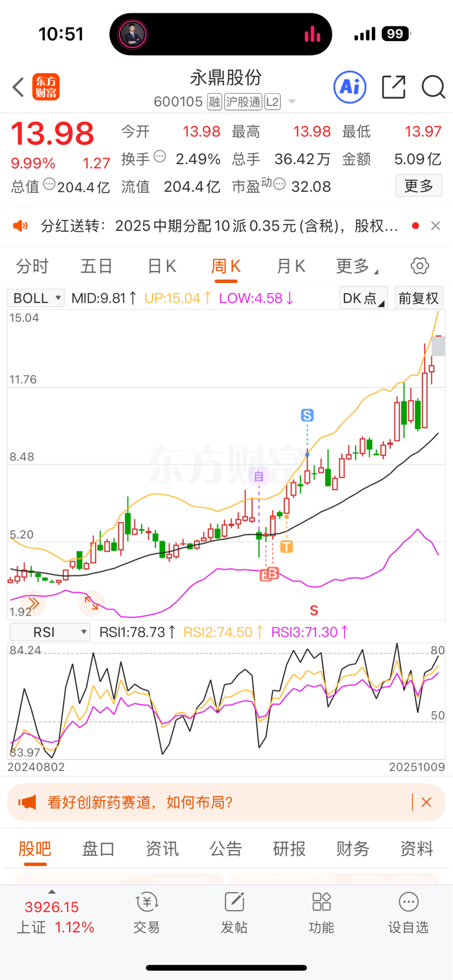Expand the stock switcher arrow beside L2
Viewport: 453px width, 980px height.
[292, 102]
